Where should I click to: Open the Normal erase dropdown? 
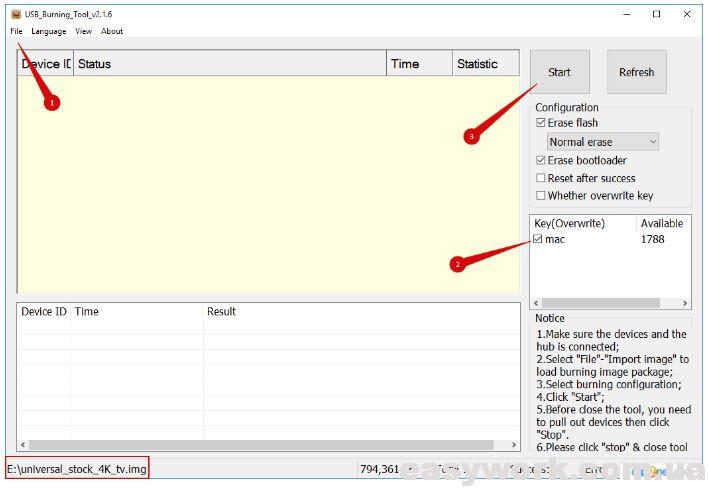[x=602, y=142]
